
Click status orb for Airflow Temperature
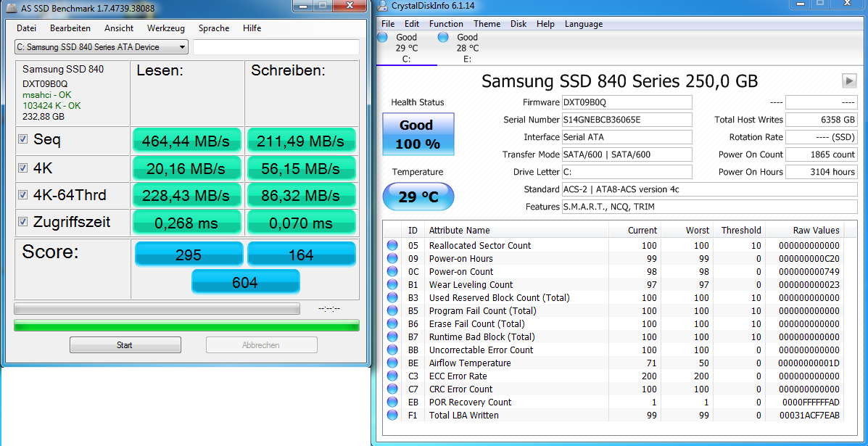click(392, 363)
